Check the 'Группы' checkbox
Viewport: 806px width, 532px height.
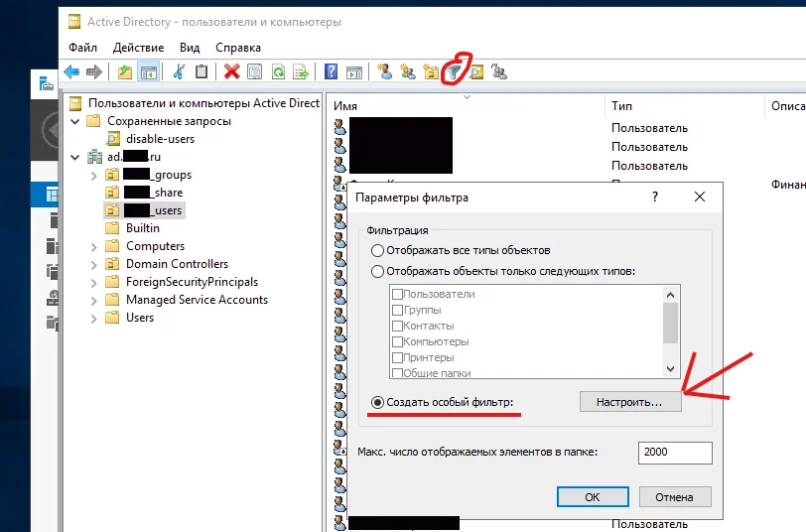397,310
